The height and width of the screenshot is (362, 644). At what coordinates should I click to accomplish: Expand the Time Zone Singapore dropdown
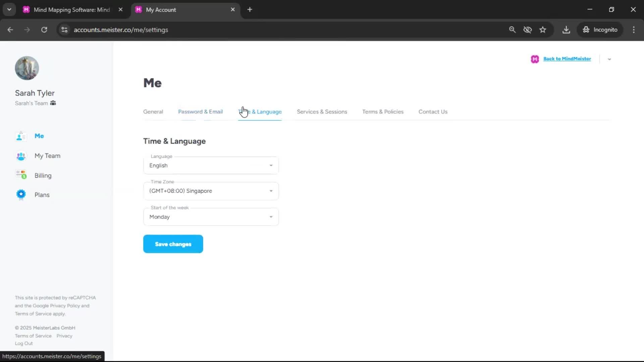(x=211, y=191)
